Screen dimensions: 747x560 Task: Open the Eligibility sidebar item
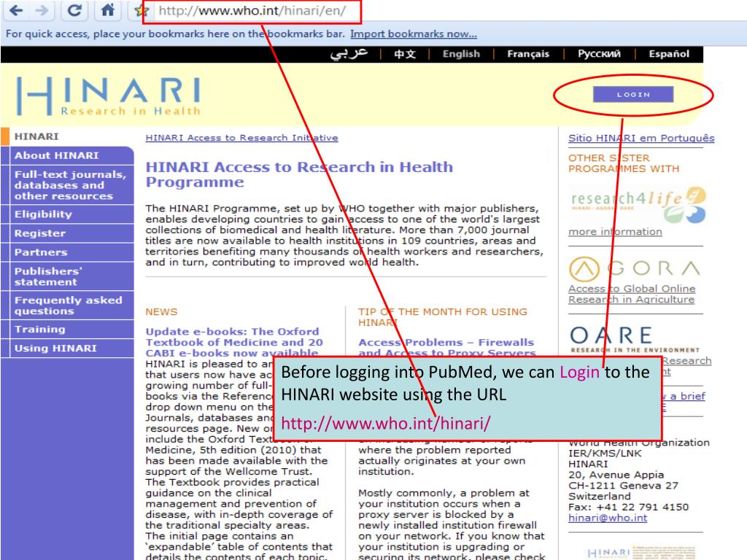[x=67, y=214]
